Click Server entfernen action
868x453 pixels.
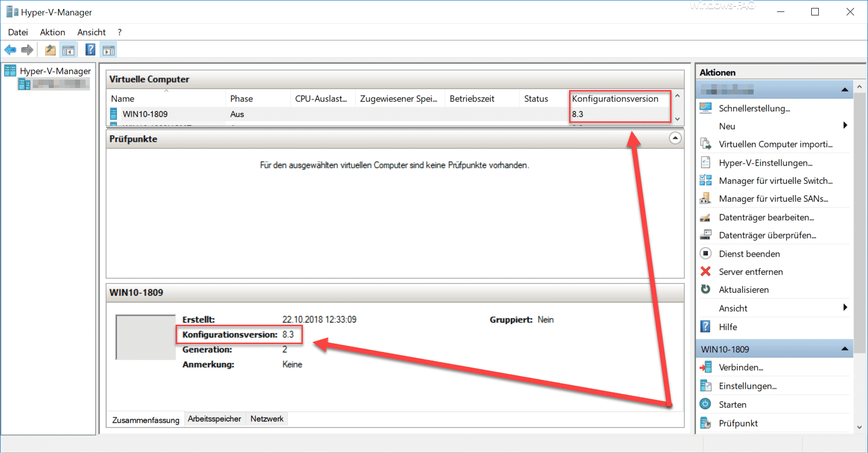click(751, 272)
